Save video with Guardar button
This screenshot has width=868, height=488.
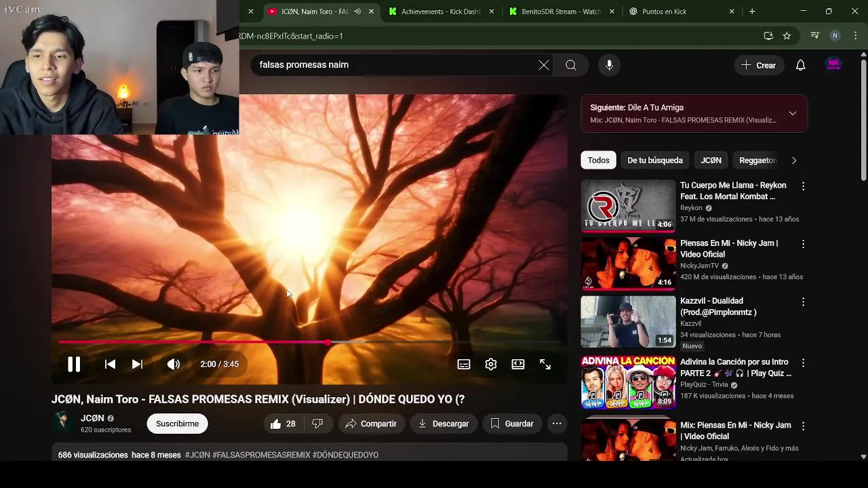pos(512,424)
